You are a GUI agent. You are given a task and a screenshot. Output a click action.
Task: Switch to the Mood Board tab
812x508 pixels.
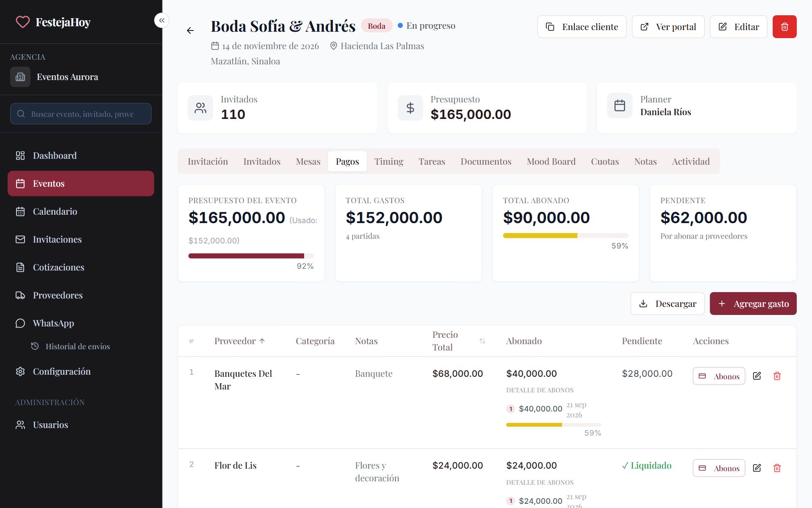tap(551, 161)
